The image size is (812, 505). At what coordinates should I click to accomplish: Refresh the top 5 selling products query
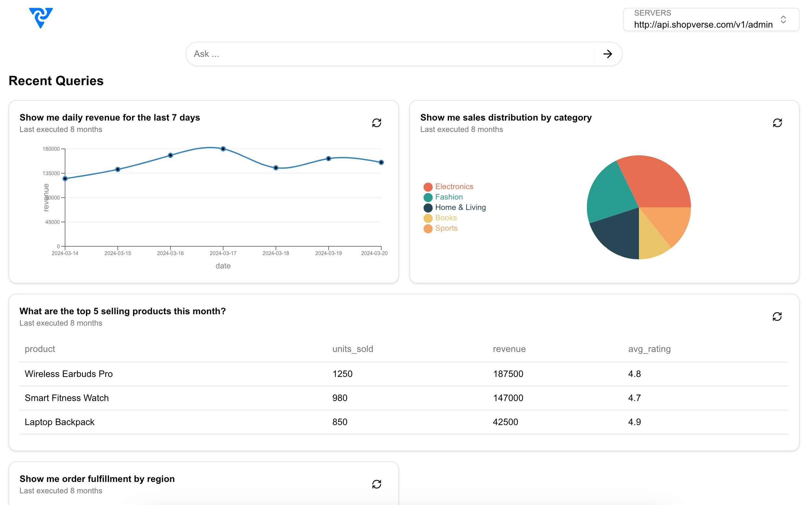[777, 316]
